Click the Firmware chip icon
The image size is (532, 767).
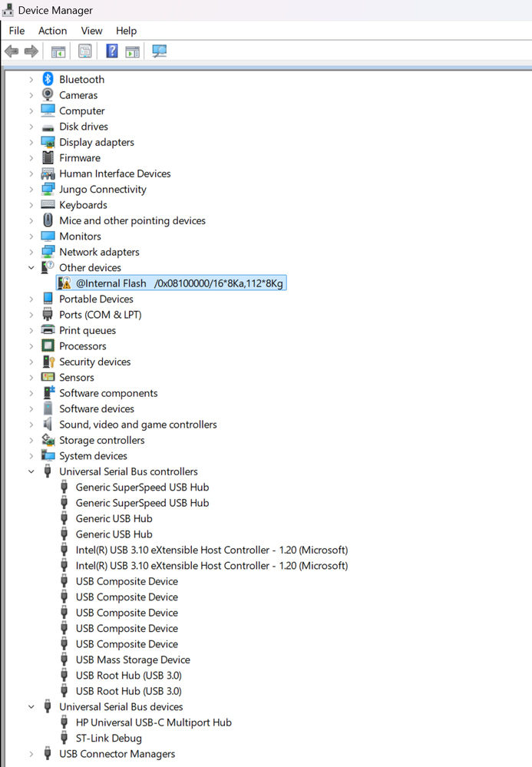48,157
